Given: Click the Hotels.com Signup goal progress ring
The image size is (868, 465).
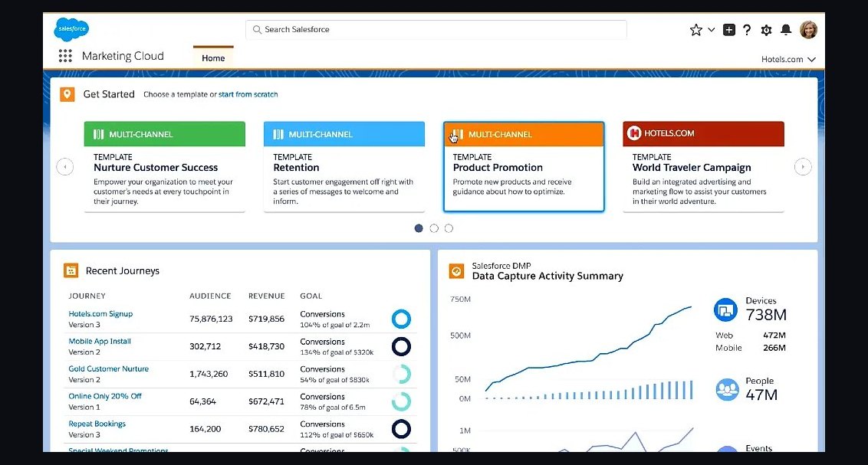Looking at the screenshot, I should coord(401,319).
